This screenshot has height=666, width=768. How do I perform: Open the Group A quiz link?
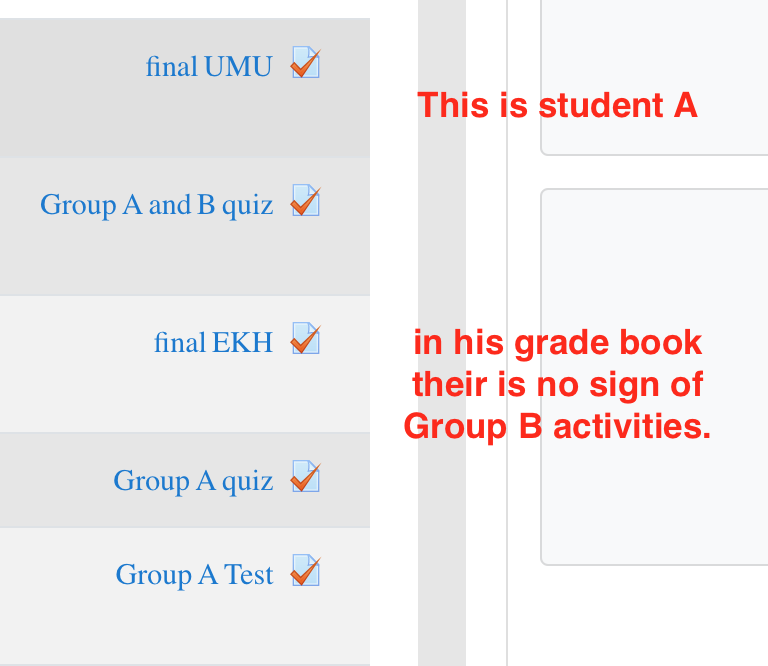(193, 481)
